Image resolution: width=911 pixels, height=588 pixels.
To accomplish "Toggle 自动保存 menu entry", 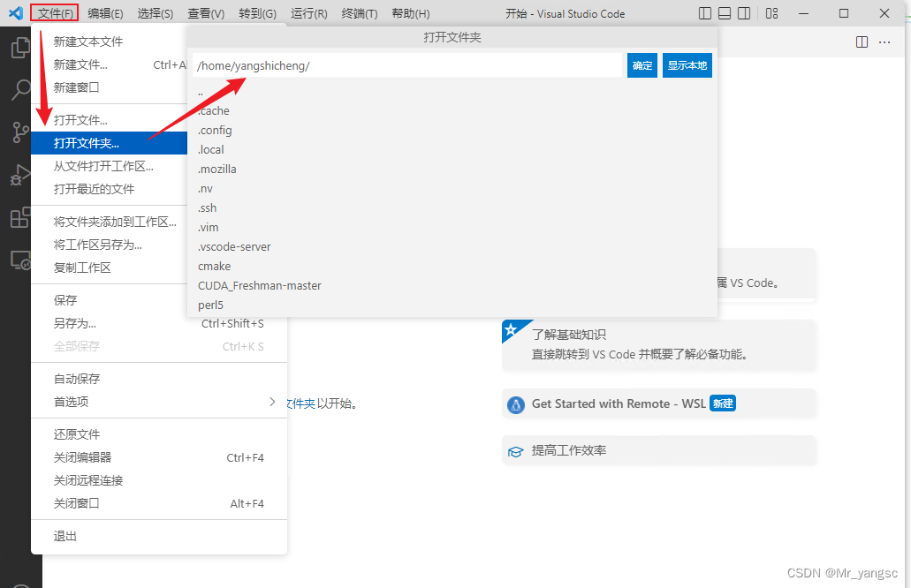I will coord(159,379).
